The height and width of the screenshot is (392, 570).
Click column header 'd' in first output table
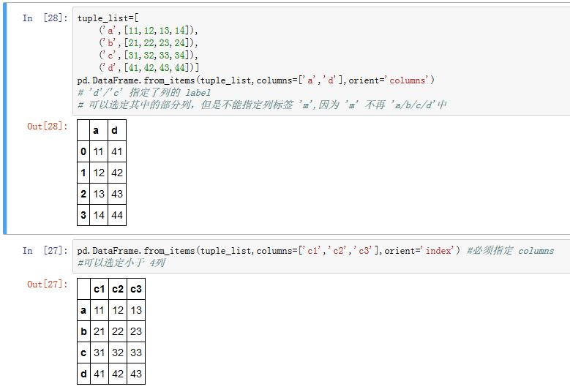[x=116, y=130]
